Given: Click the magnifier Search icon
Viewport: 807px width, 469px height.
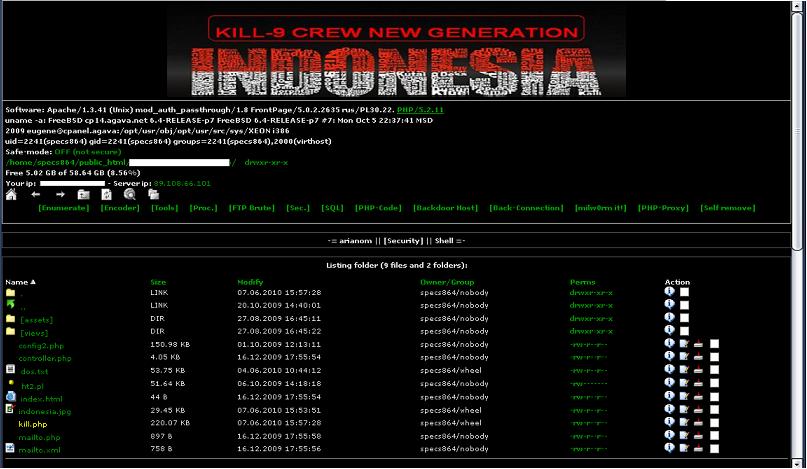Looking at the screenshot, I should pyautogui.click(x=130, y=195).
